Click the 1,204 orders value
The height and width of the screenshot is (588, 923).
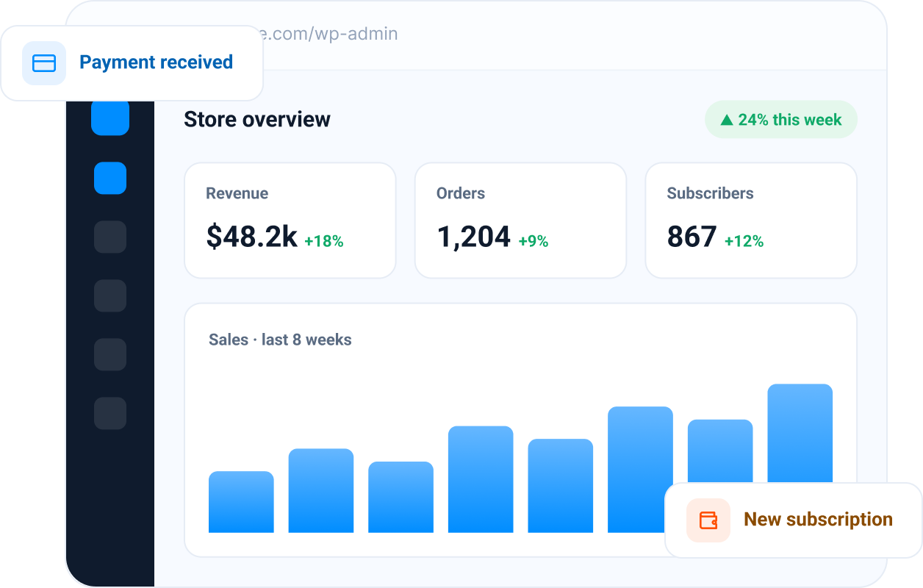(474, 237)
